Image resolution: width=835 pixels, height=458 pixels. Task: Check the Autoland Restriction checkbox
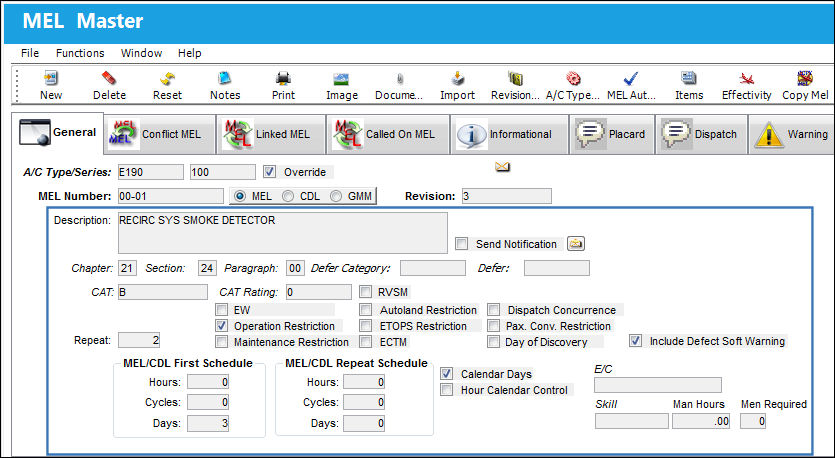365,310
